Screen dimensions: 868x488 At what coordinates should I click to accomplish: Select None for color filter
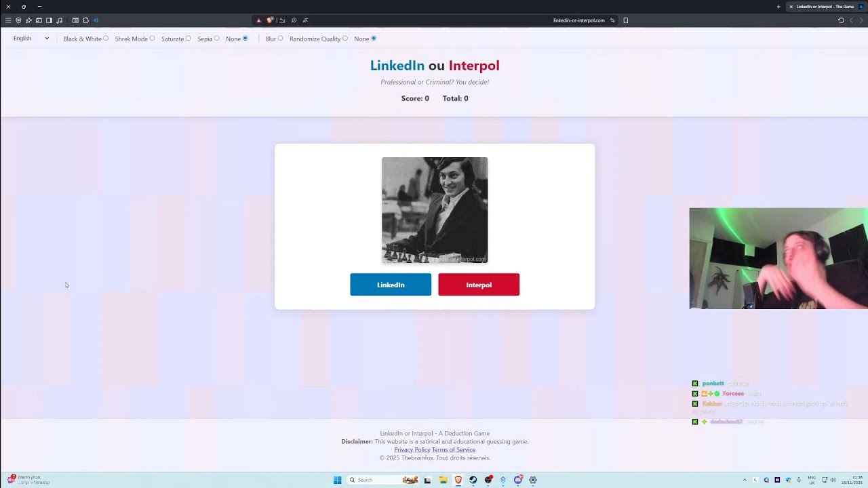pyautogui.click(x=245, y=39)
